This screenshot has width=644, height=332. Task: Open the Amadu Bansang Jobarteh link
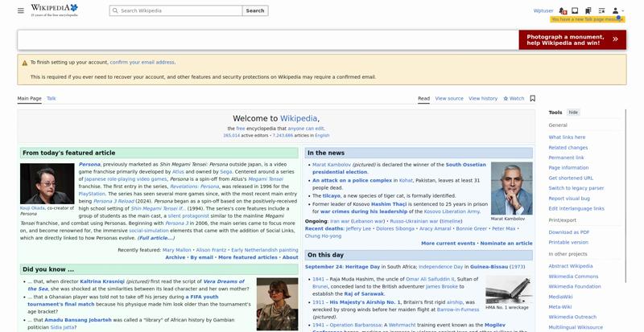coord(78,320)
